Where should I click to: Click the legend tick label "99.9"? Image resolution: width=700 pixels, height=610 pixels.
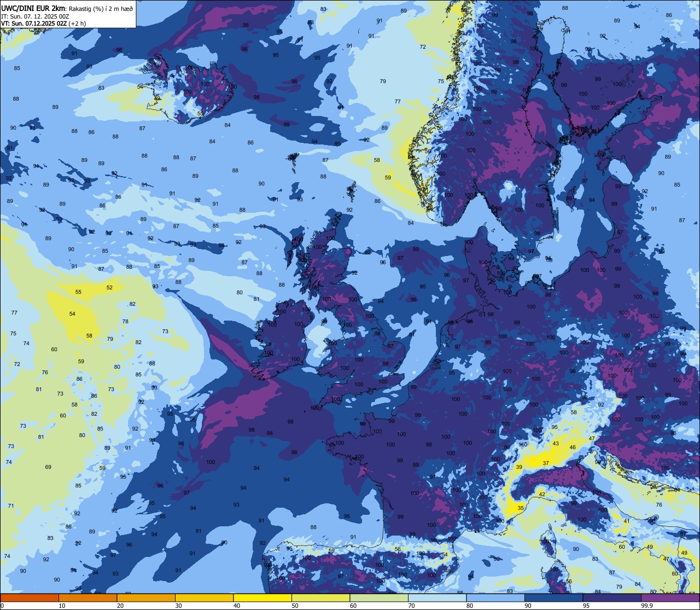click(647, 606)
